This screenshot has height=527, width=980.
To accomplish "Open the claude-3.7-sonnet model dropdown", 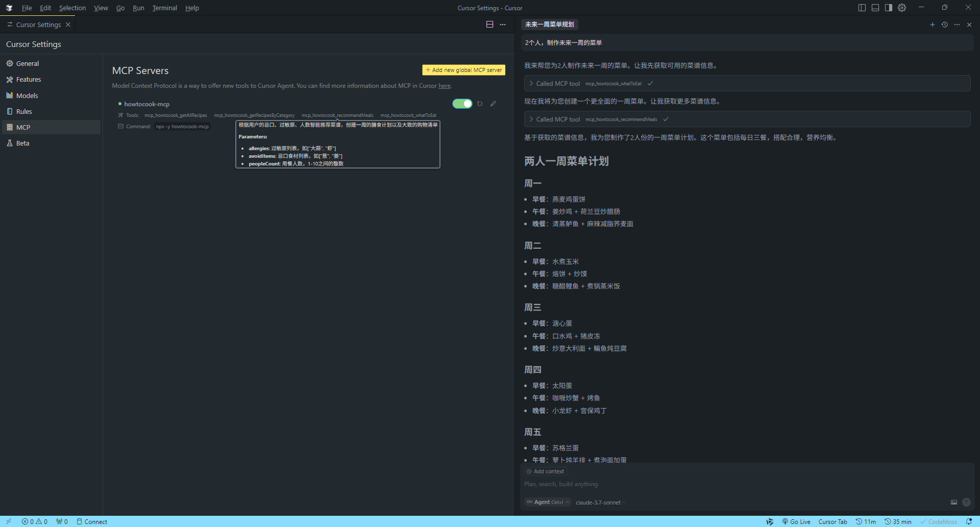I will (x=600, y=502).
